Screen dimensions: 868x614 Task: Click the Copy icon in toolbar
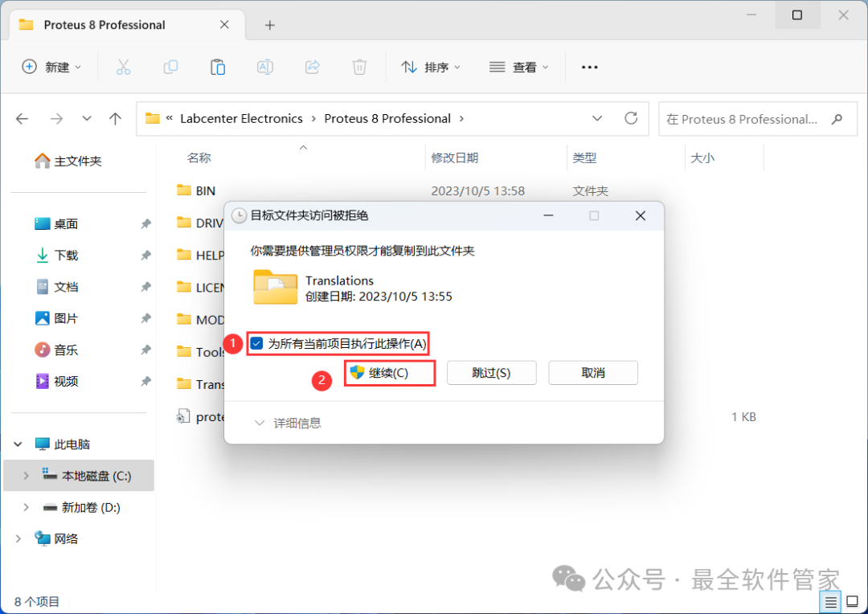click(x=170, y=67)
